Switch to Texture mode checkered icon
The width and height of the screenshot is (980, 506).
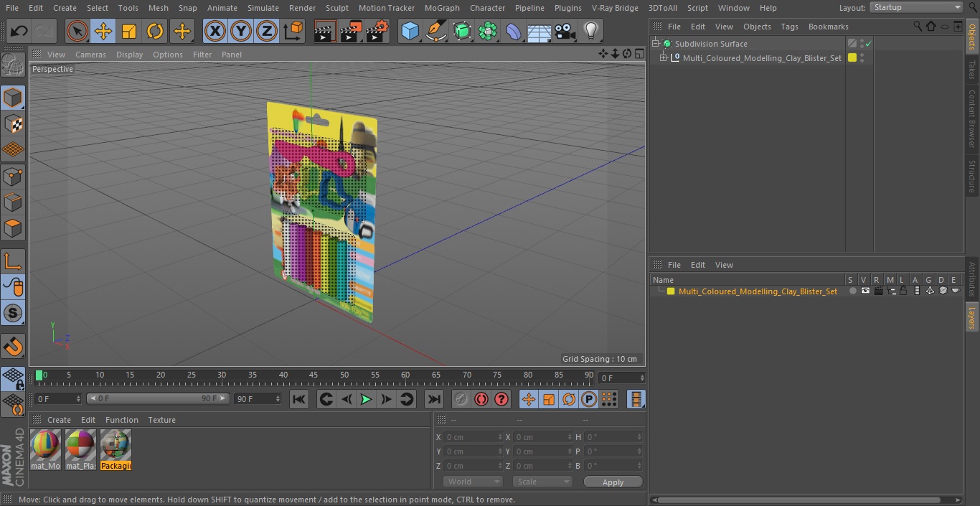point(13,123)
